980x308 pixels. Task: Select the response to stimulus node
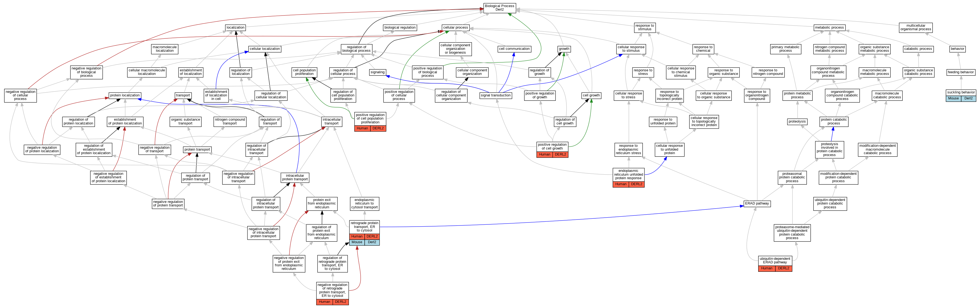coord(644,28)
